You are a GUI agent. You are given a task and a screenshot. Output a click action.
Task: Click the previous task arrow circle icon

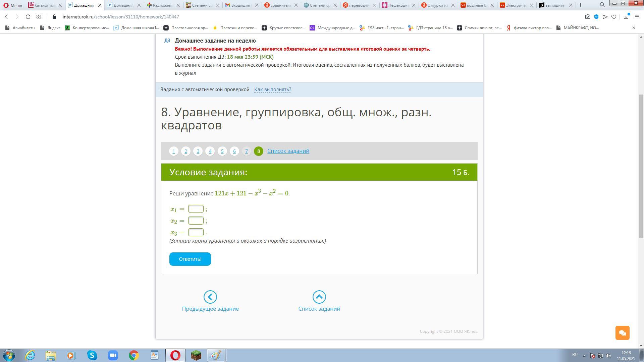(x=210, y=297)
